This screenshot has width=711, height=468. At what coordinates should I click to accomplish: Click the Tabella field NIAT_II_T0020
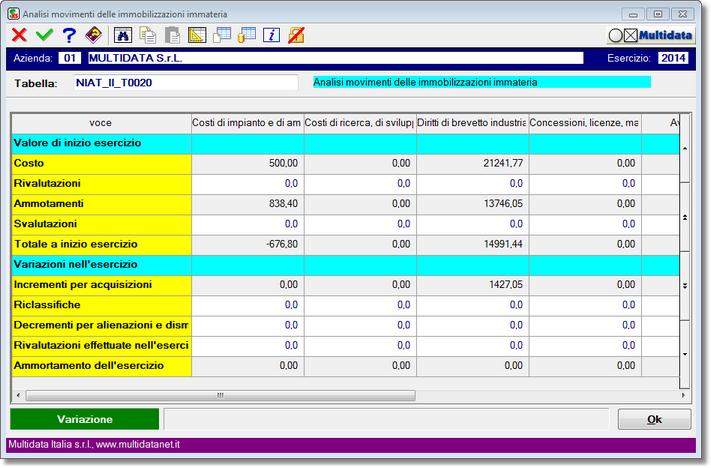186,83
